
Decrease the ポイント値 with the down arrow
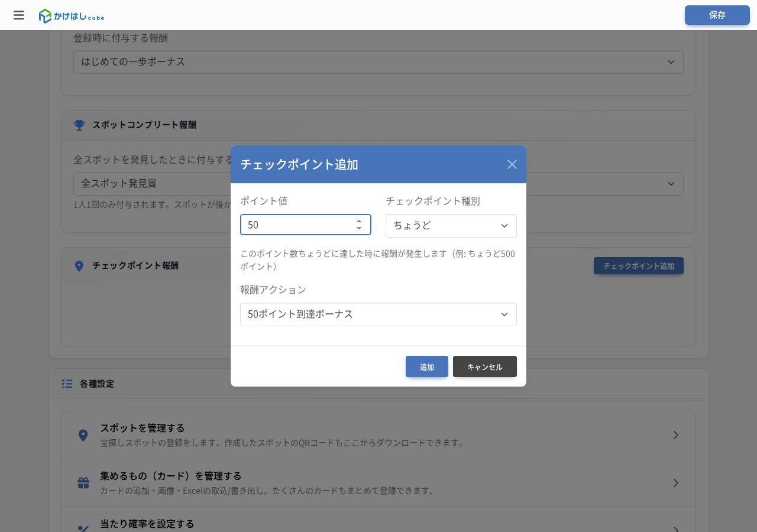click(x=359, y=228)
